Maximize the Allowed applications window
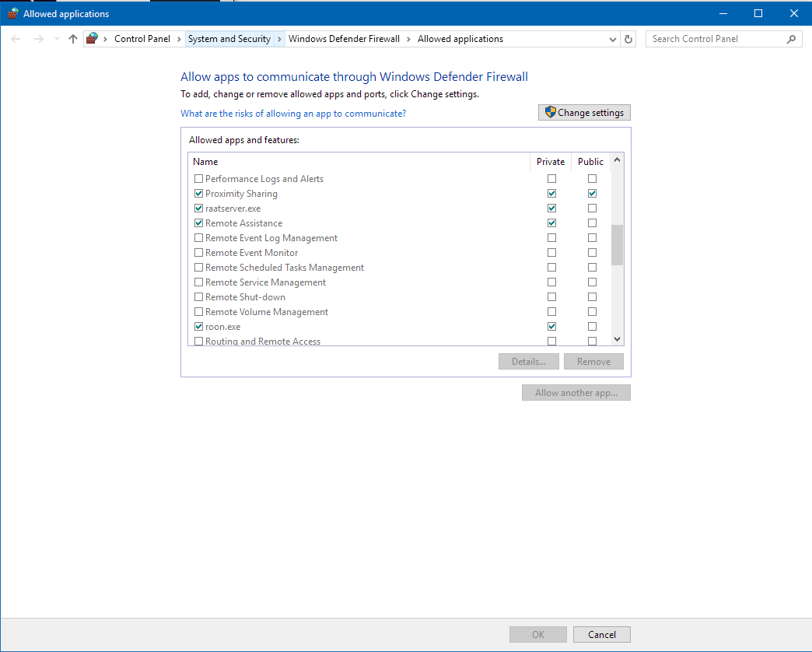812x652 pixels. tap(758, 13)
